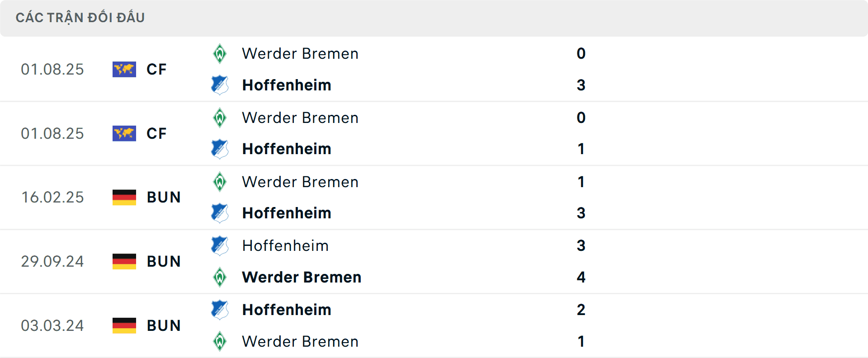
Task: Click the CF label in the first match row
Action: [156, 69]
